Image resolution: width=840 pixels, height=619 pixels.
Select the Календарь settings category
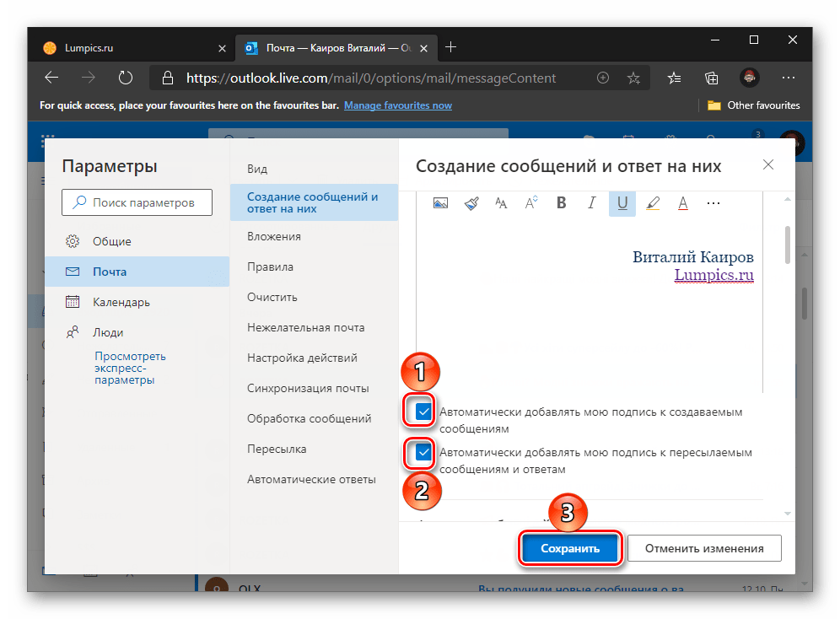121,302
